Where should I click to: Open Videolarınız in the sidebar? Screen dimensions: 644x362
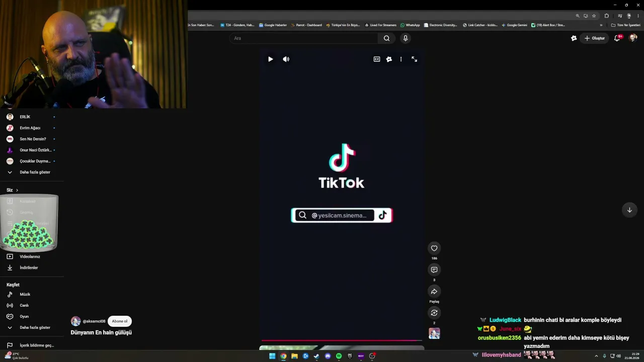31,257
